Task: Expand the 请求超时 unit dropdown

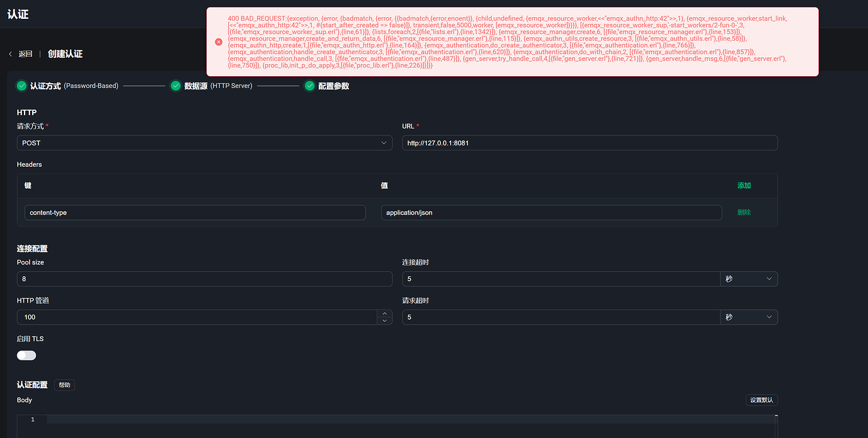Action: 748,317
